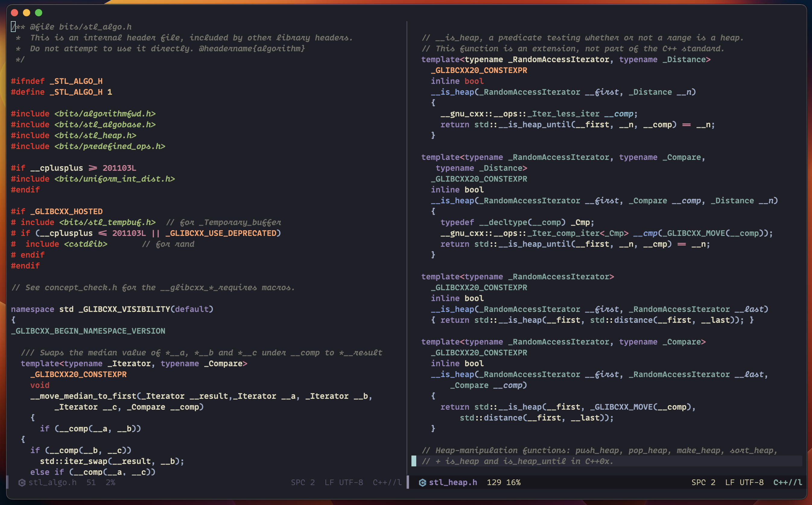Click the C++ file icon beside stl_heap.h
Viewport: 812px width, 505px height.
(422, 482)
